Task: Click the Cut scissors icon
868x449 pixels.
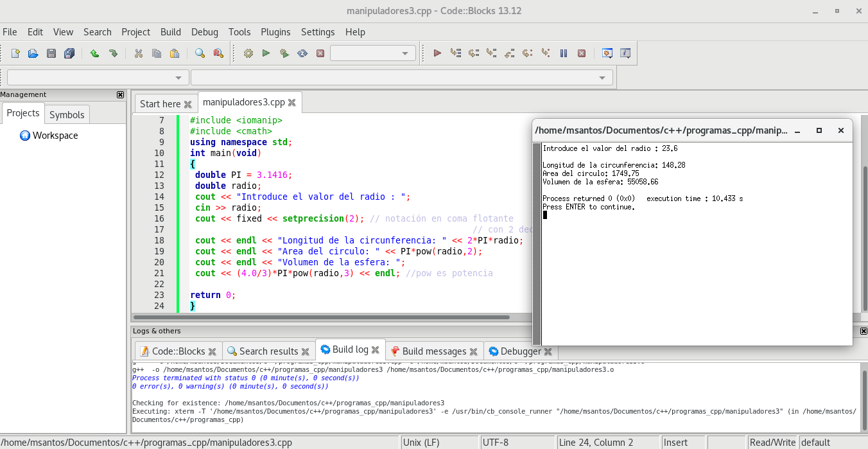Action: (x=138, y=53)
